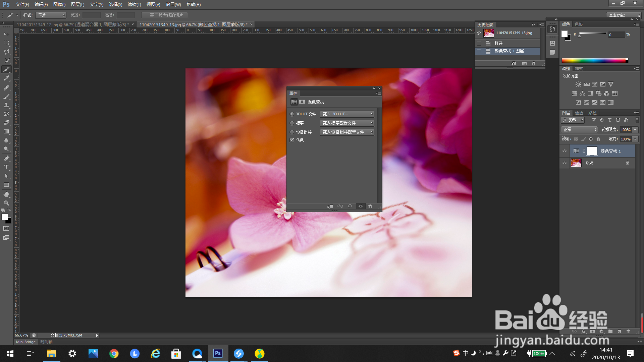The height and width of the screenshot is (362, 644).
Task: Select the Type tool in toolbar
Action: tap(6, 167)
